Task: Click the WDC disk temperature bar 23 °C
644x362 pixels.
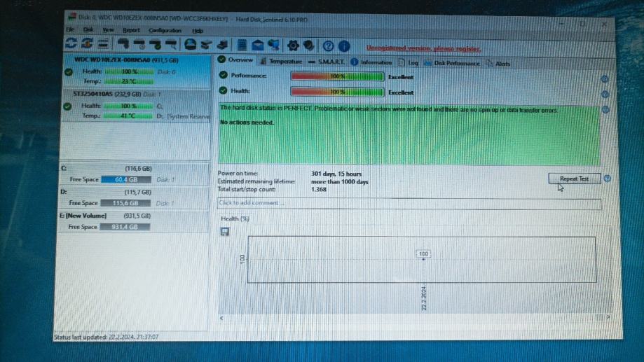Action: 128,81
